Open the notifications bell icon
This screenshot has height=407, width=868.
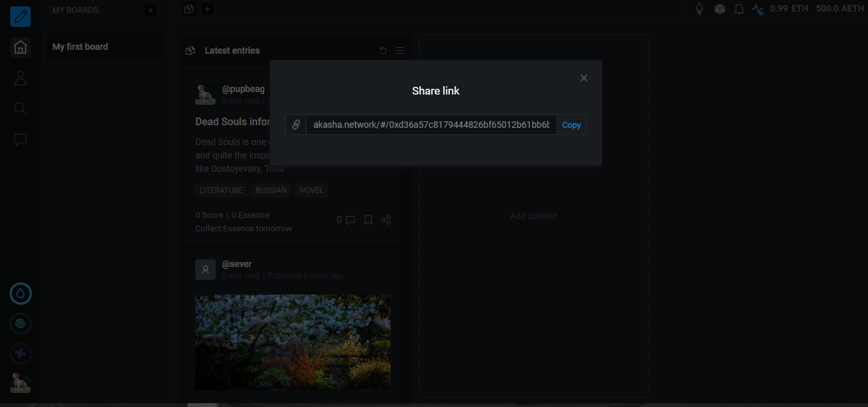tap(739, 9)
